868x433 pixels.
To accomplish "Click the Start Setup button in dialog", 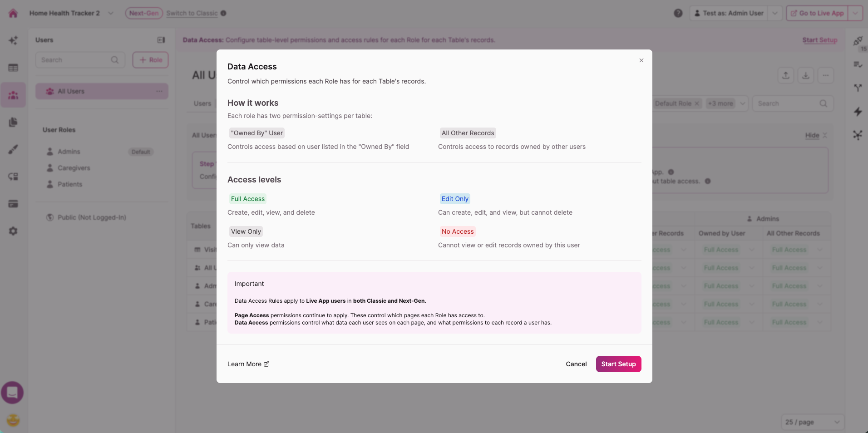I will point(618,364).
